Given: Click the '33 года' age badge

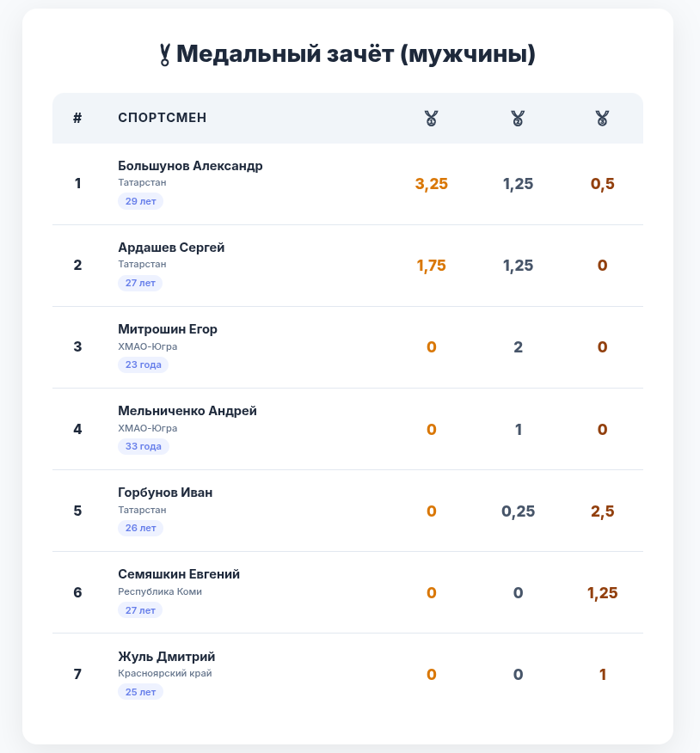Looking at the screenshot, I should coord(144,446).
